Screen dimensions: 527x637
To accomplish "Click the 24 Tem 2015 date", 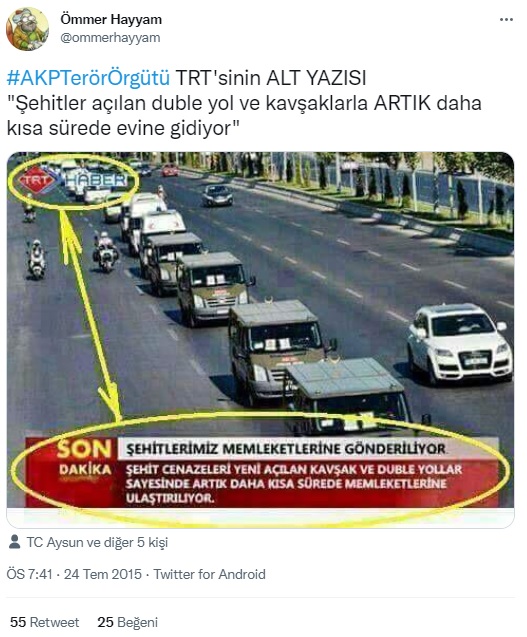I will coord(103,574).
